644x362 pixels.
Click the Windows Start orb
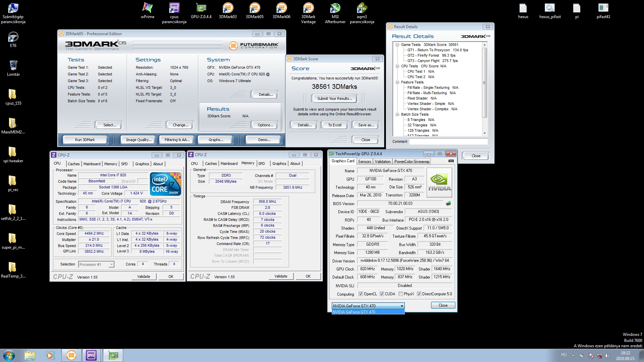point(9,355)
